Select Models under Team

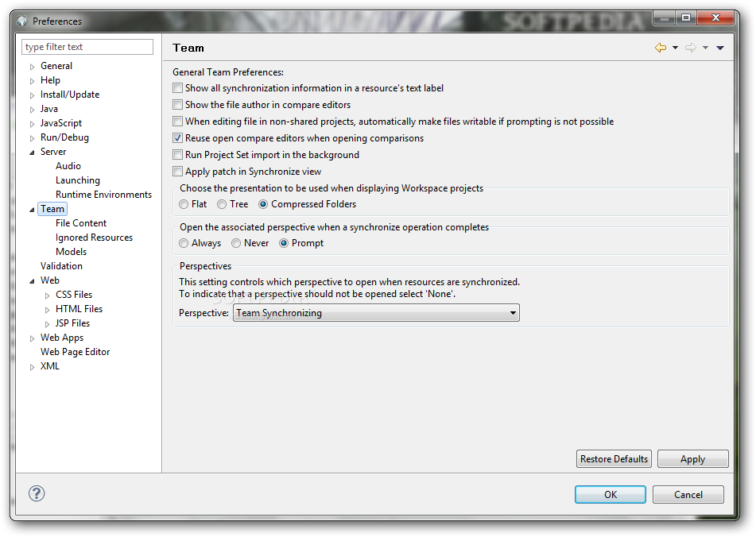coord(71,251)
